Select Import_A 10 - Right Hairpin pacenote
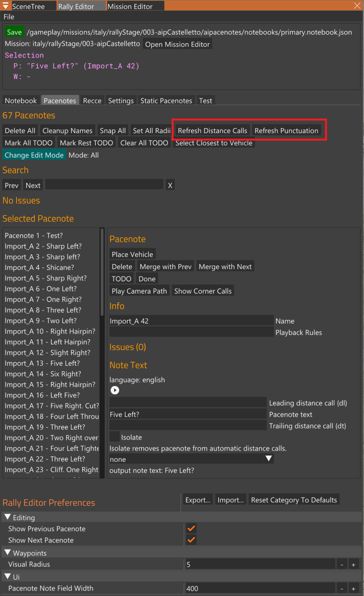Screen dimensions: 364x596 [x=50, y=331]
